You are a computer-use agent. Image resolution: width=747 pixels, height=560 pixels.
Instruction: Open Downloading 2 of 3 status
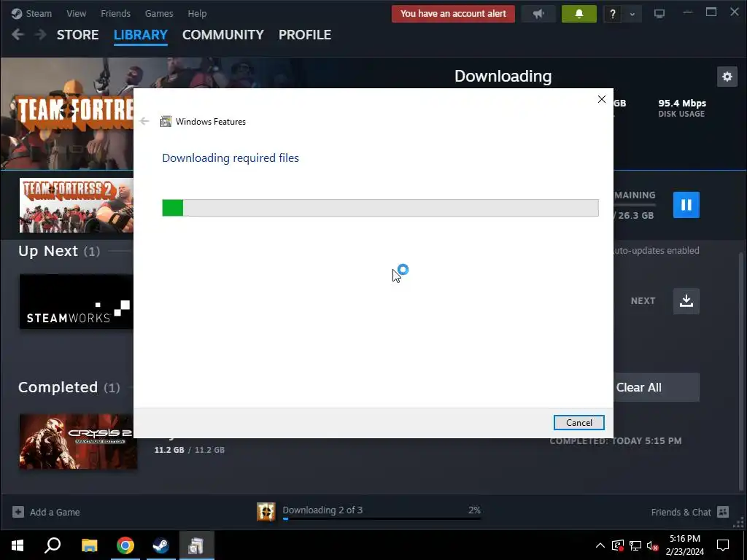tap(322, 510)
